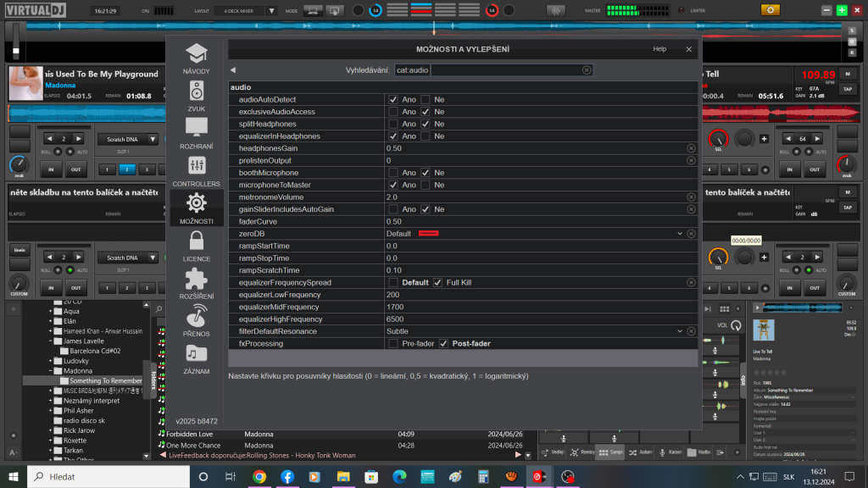Open the Rozhraní interface settings
This screenshot has height=488, width=868.
pyautogui.click(x=196, y=132)
